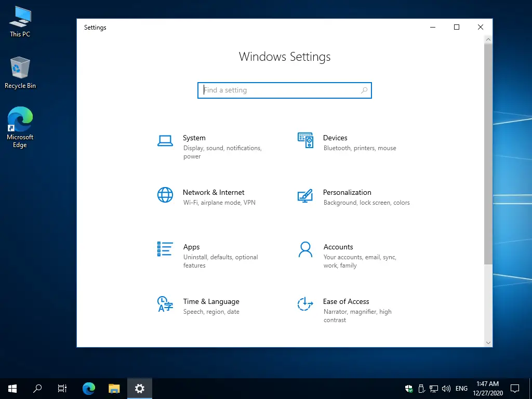Click the magnifier icon in the search box
The width and height of the screenshot is (532, 399).
coord(364,90)
